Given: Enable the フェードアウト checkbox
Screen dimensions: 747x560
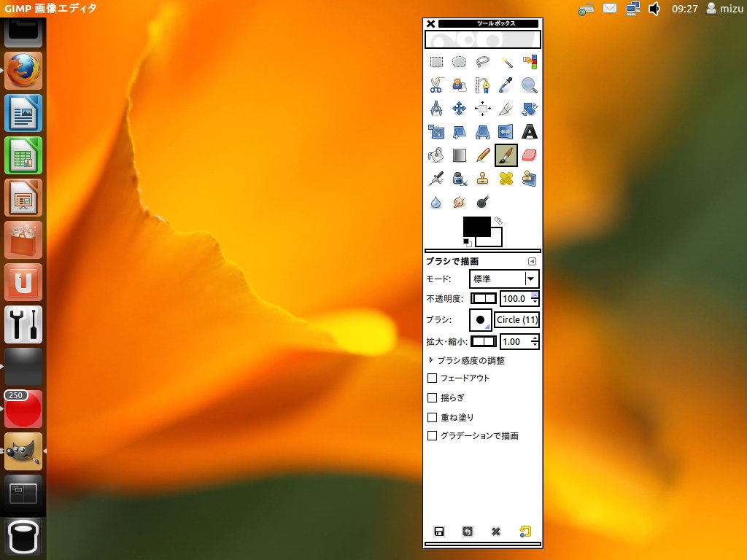Looking at the screenshot, I should point(432,378).
